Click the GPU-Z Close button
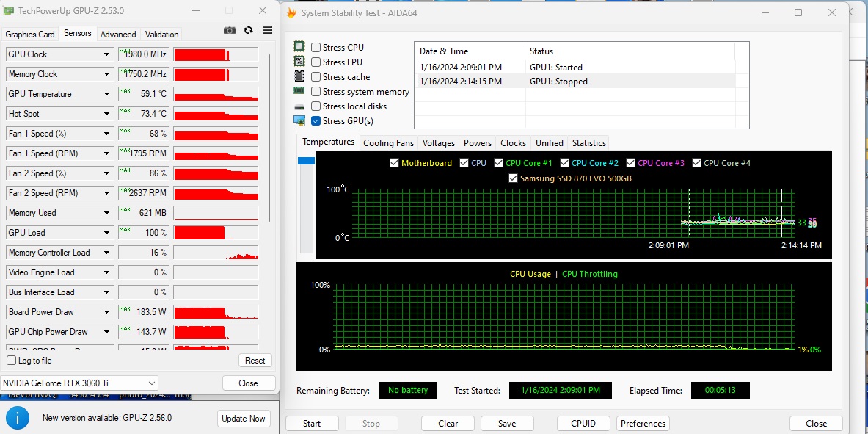The width and height of the screenshot is (868, 434). pyautogui.click(x=249, y=383)
